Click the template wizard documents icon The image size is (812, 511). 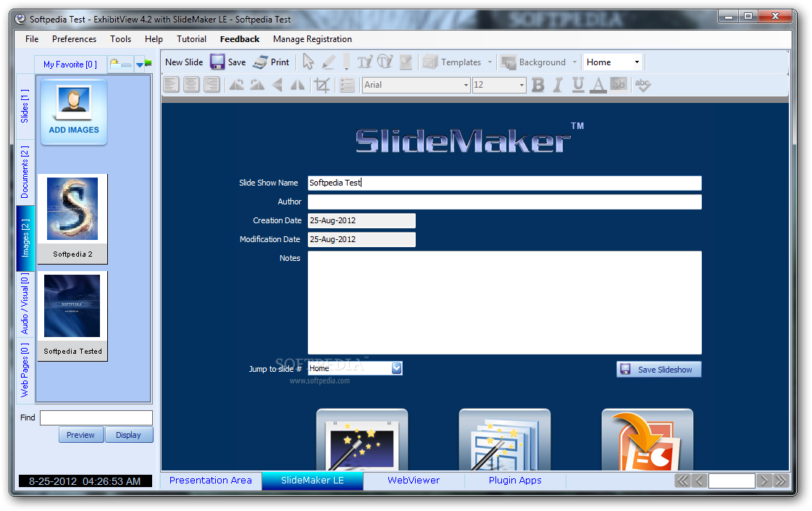pos(504,439)
